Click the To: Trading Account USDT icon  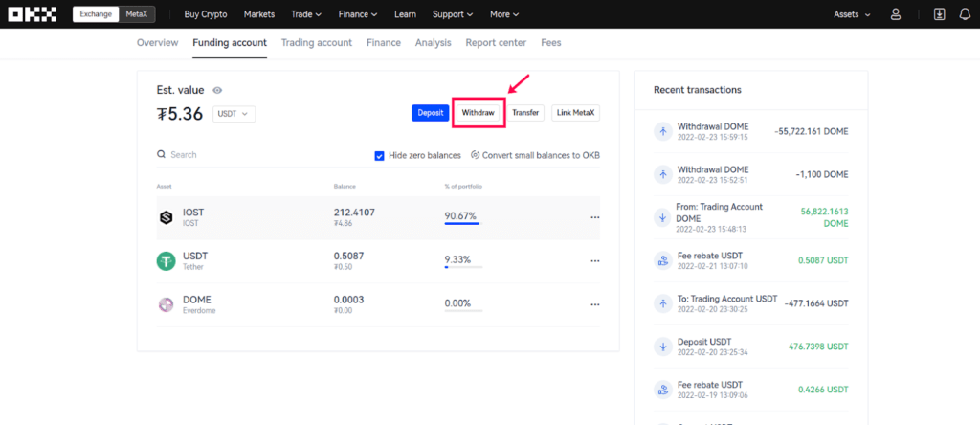click(x=662, y=303)
